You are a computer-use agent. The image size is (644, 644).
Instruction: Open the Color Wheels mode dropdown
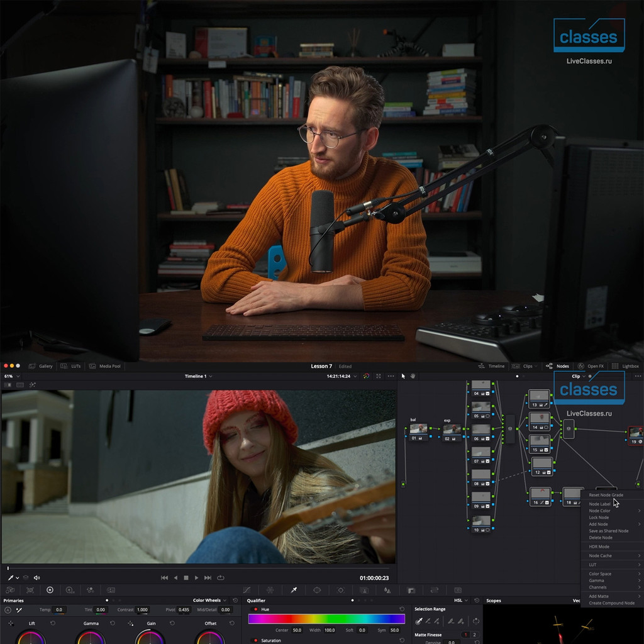point(209,600)
